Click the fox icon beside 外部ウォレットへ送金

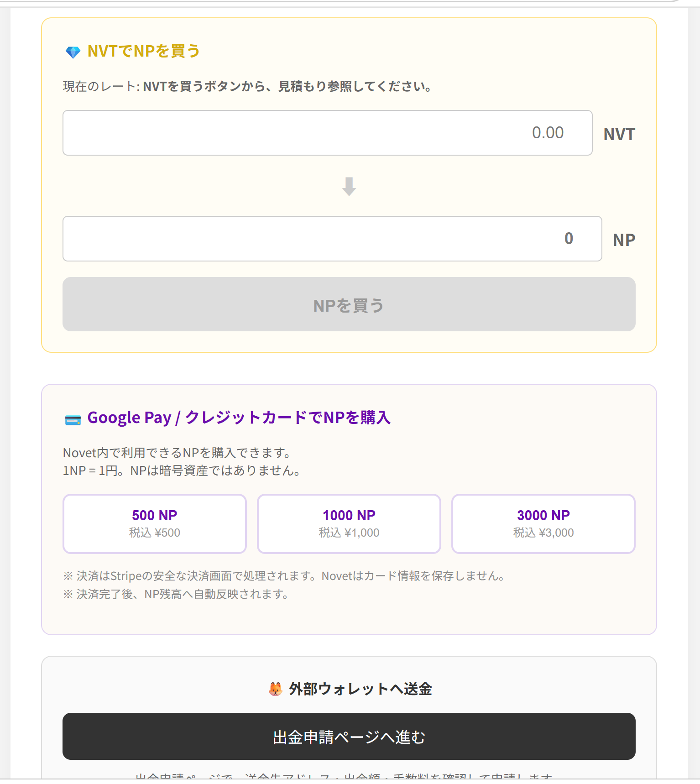click(x=276, y=689)
